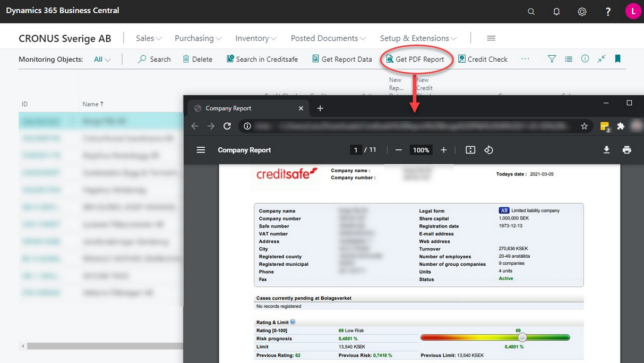
Task: Click the Credit Check action
Action: [483, 60]
